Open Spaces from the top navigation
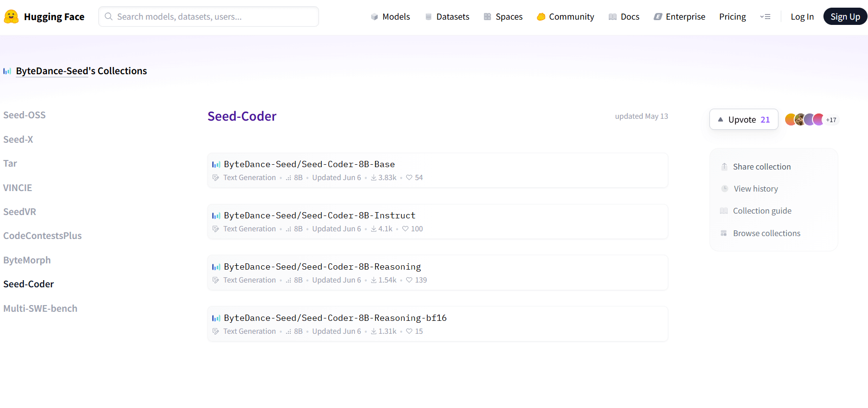 point(503,17)
